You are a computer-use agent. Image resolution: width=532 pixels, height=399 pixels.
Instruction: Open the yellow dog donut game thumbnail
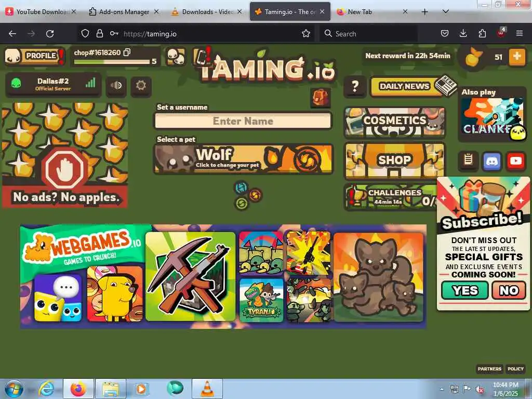(x=115, y=294)
